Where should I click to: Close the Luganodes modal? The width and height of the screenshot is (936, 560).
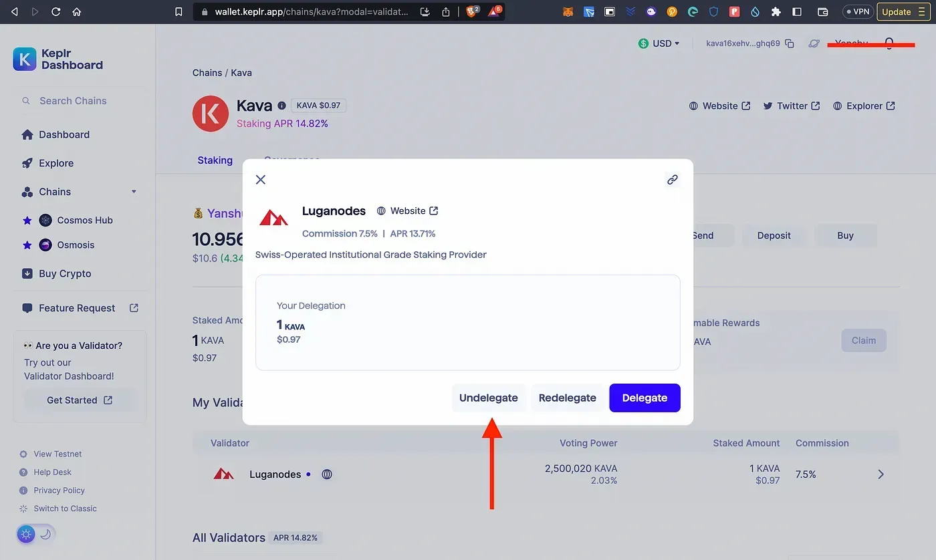(x=261, y=179)
